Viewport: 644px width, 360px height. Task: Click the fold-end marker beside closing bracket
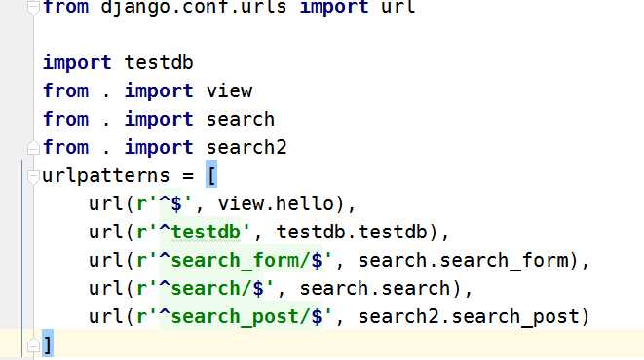click(x=33, y=345)
